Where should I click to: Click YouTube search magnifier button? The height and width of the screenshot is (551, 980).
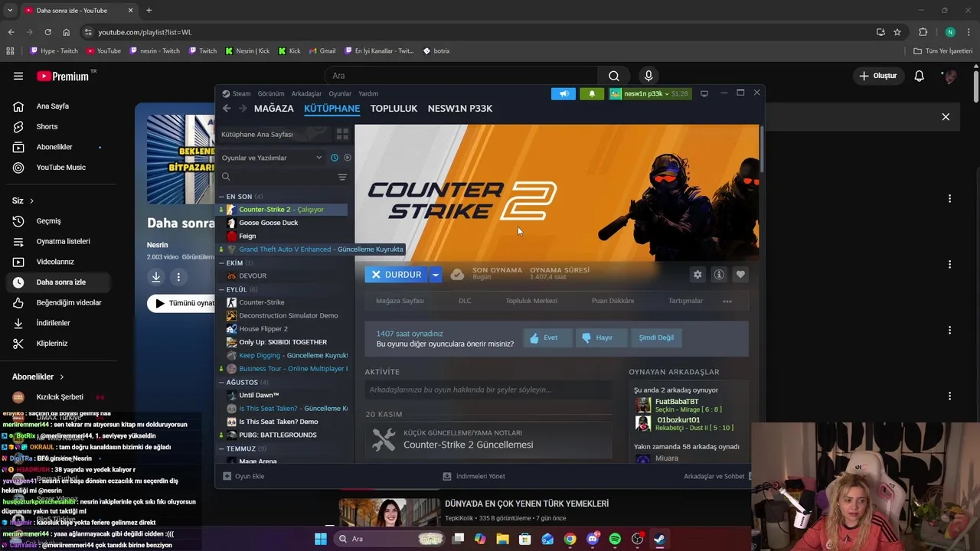[x=613, y=76]
